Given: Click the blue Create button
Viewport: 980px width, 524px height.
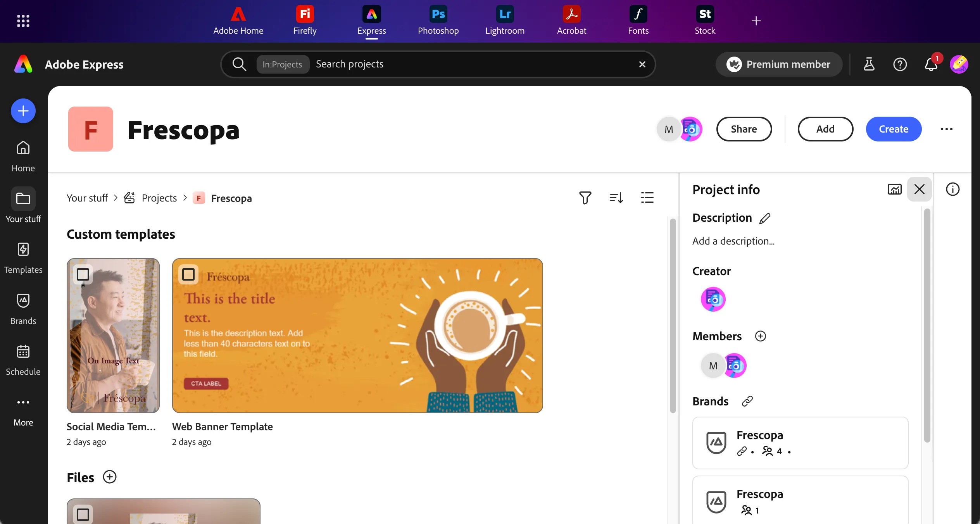Looking at the screenshot, I should click(894, 129).
